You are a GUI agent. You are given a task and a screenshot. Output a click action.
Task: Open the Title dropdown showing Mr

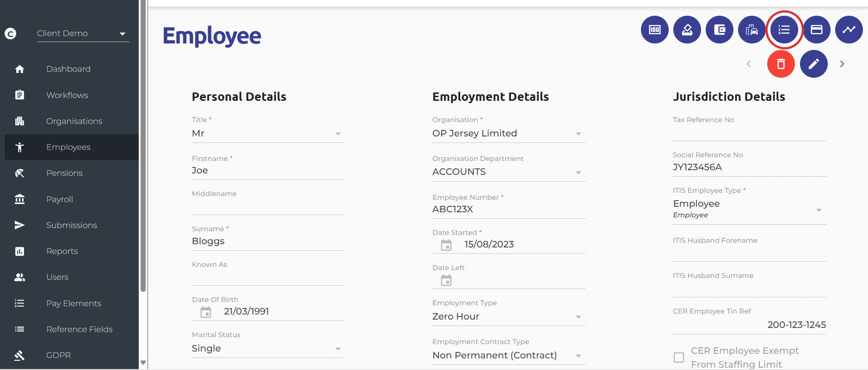[x=268, y=134]
